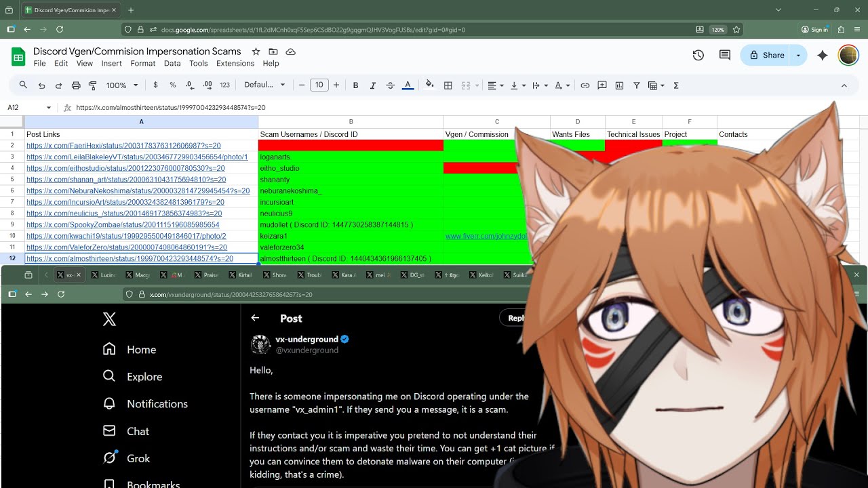Format cell as percent
Viewport: 868px width, 488px height.
[x=173, y=85]
